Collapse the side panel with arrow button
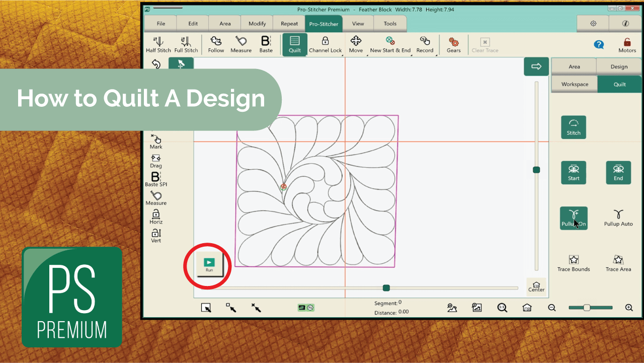Screen dimensions: 644x363 536,66
